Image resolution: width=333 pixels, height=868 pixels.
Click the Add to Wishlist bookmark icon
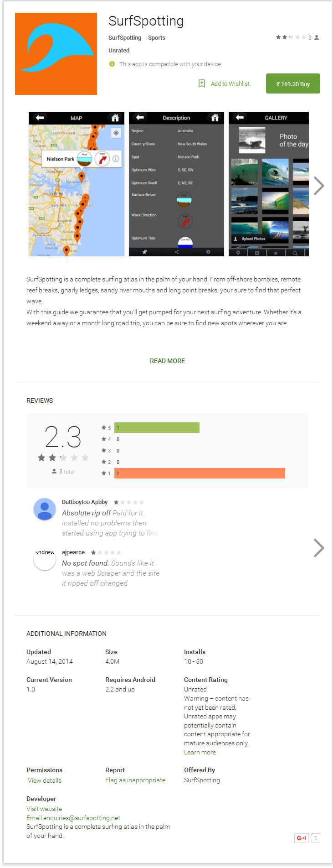click(x=202, y=83)
